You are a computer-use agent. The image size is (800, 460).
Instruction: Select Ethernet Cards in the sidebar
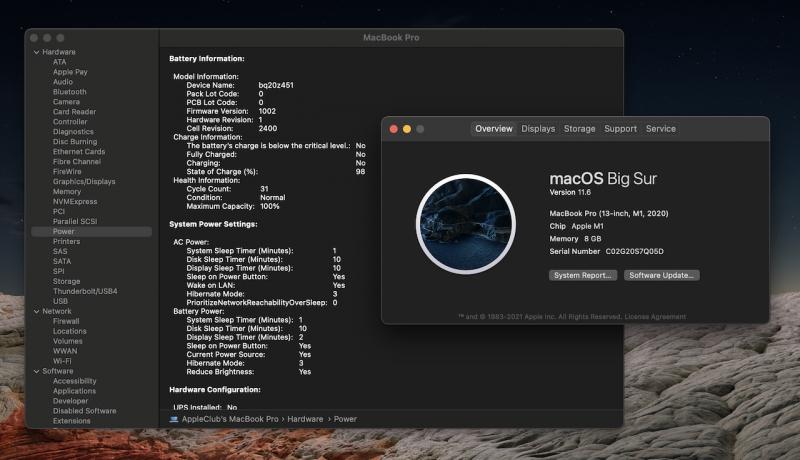(x=79, y=151)
